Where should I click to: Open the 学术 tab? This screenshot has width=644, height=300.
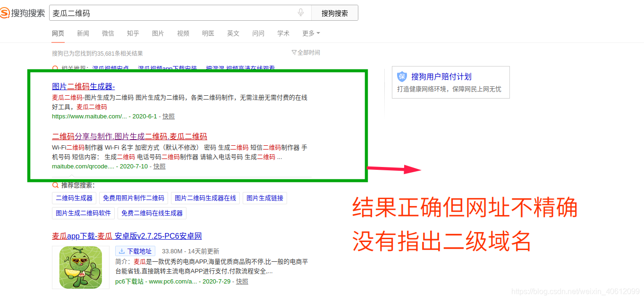[283, 33]
